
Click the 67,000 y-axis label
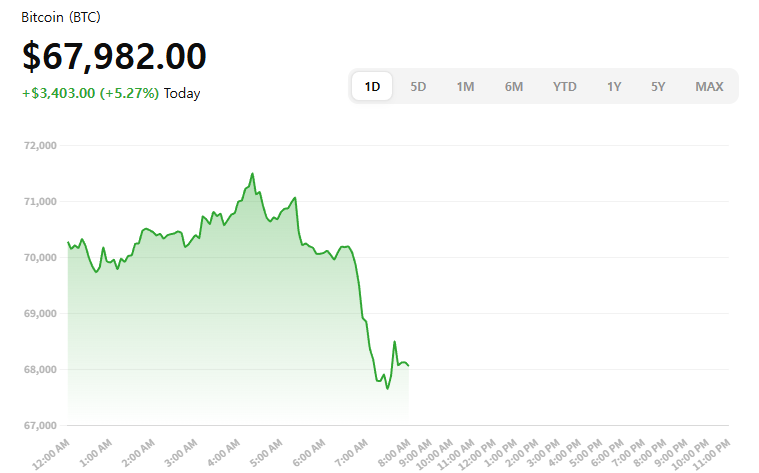pos(40,426)
